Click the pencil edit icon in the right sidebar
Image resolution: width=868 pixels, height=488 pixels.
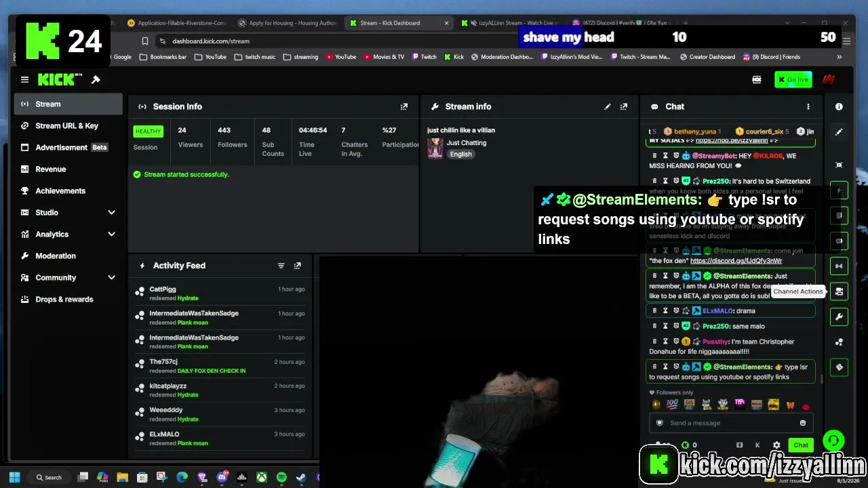pos(839,132)
